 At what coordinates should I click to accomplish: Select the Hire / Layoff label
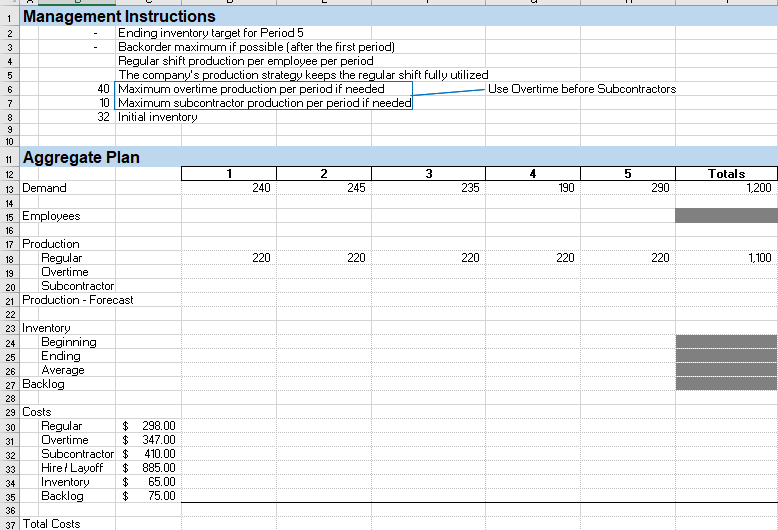(x=72, y=467)
